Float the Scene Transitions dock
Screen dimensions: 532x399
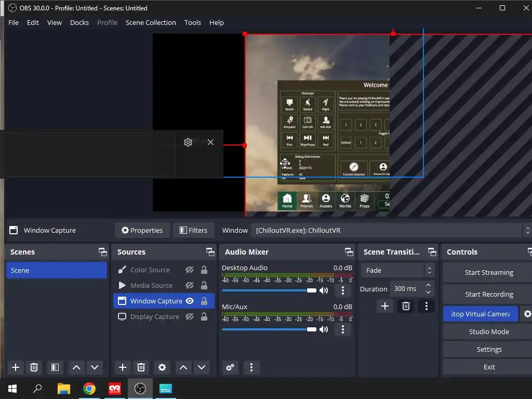432,252
